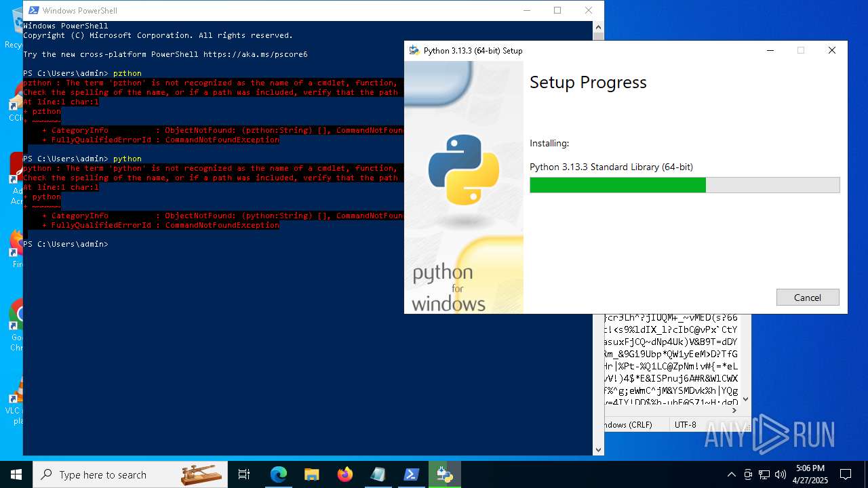Image resolution: width=868 pixels, height=488 pixels.
Task: Open the Action Center notifications icon
Action: 846,474
